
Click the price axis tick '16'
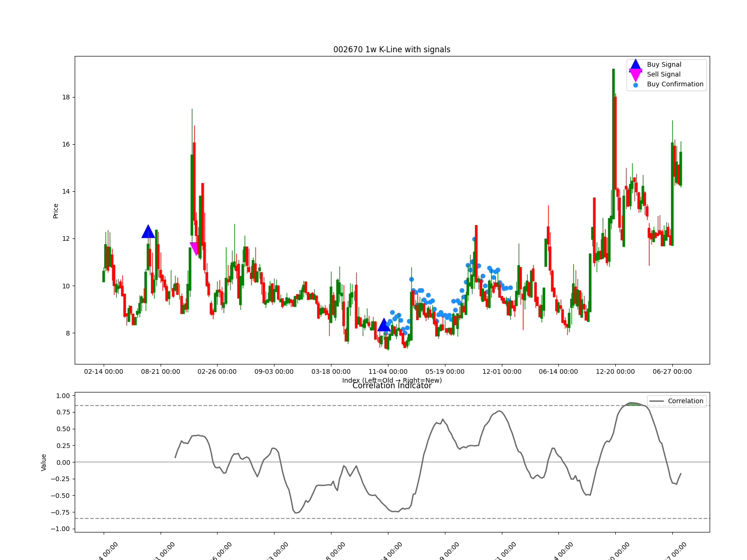click(66, 144)
